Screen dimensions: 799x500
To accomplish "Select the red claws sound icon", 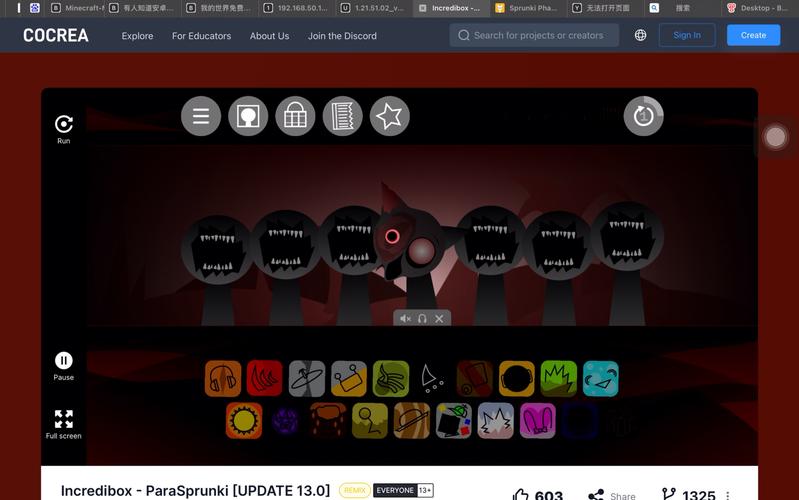I will (264, 379).
